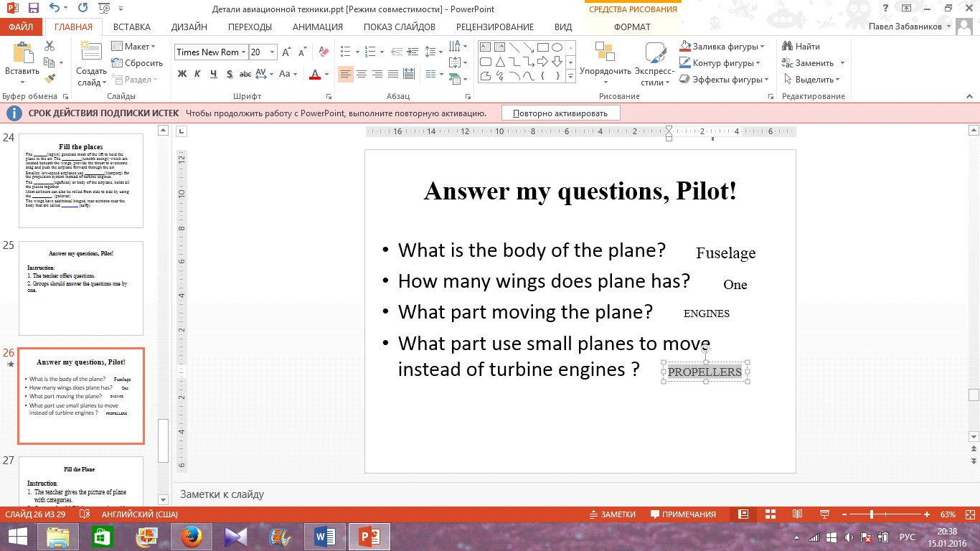Click the Clear All Formatting eraser icon

coord(324,52)
